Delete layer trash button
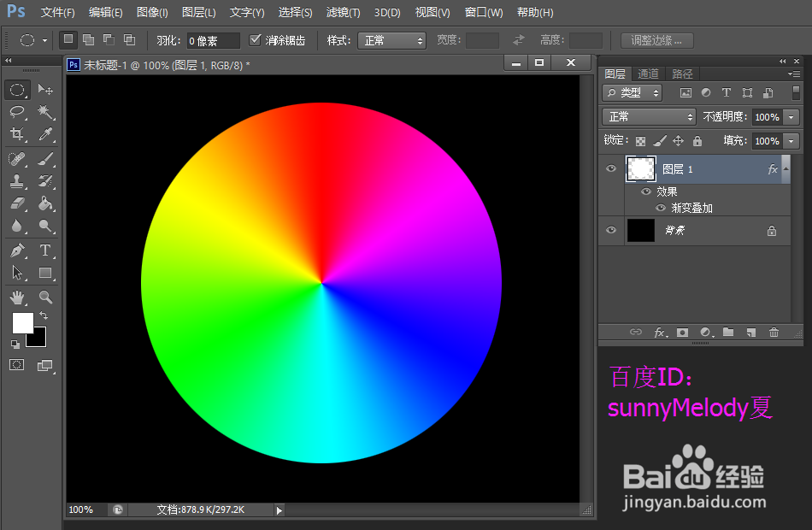This screenshot has width=812, height=530. tap(774, 333)
